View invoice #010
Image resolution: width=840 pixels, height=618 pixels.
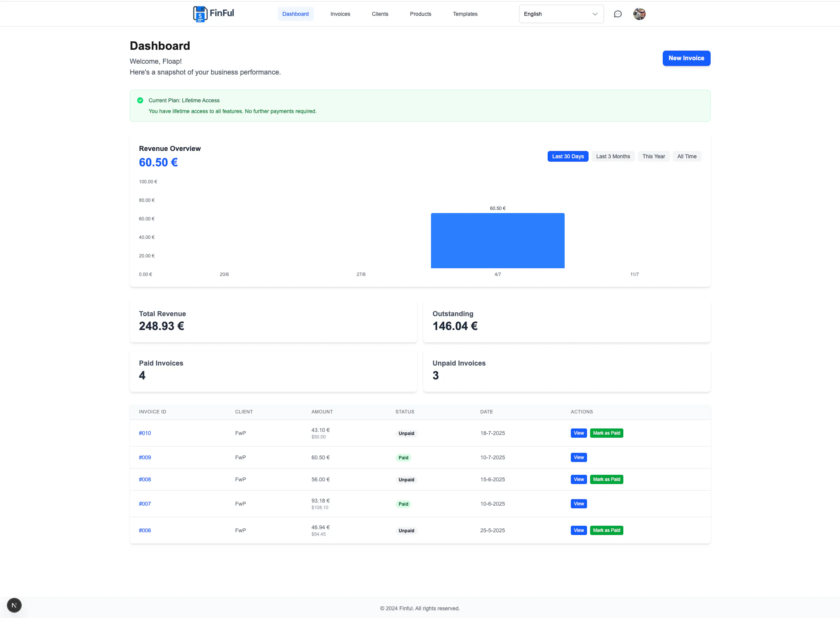pos(579,433)
